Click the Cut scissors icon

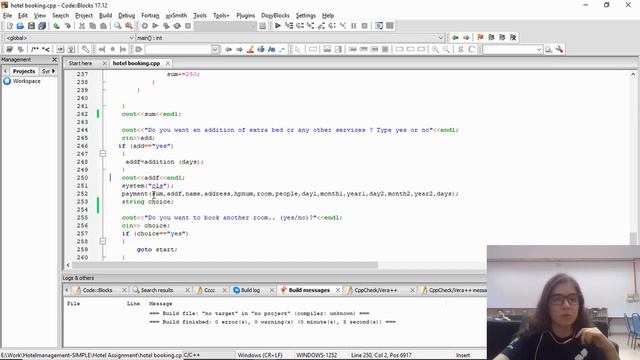pyautogui.click(x=82, y=26)
